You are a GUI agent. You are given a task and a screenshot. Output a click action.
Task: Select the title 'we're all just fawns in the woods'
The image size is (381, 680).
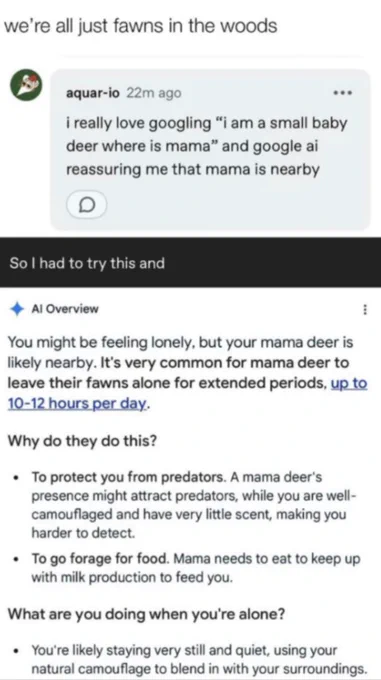(140, 26)
